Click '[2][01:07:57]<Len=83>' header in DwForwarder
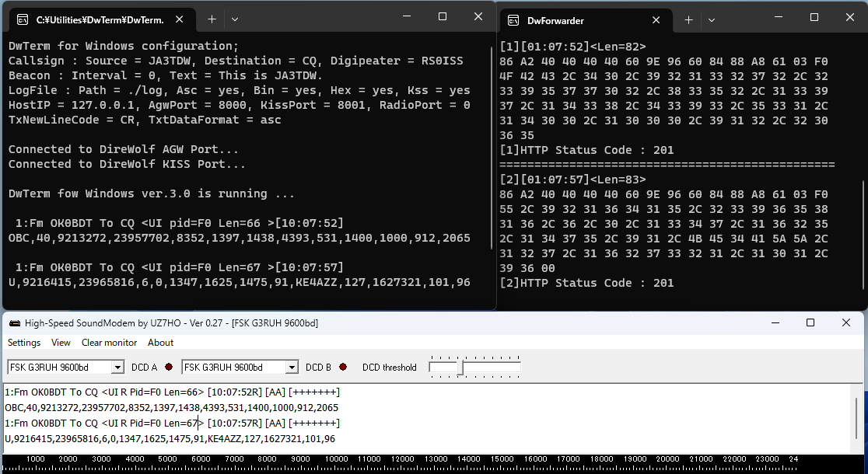The image size is (868, 474). (x=573, y=179)
